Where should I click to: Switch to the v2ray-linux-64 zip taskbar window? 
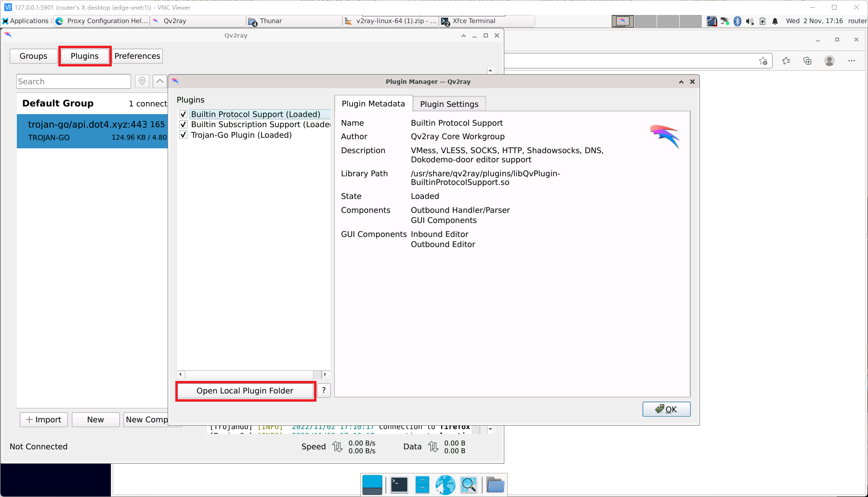tap(391, 21)
